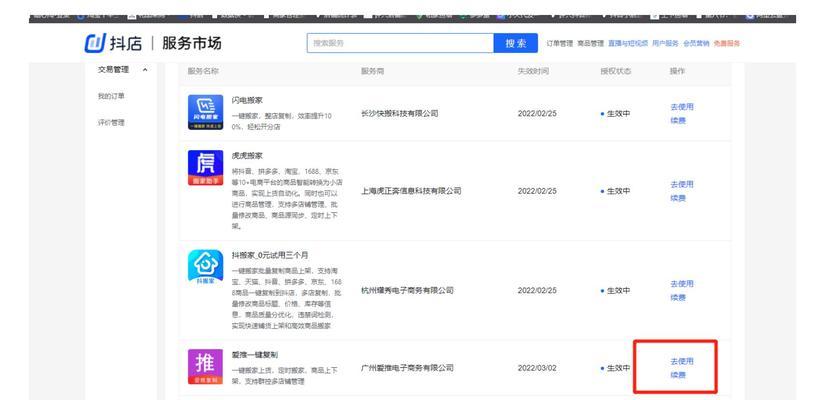Click the 服务市场 header title

[x=192, y=43]
